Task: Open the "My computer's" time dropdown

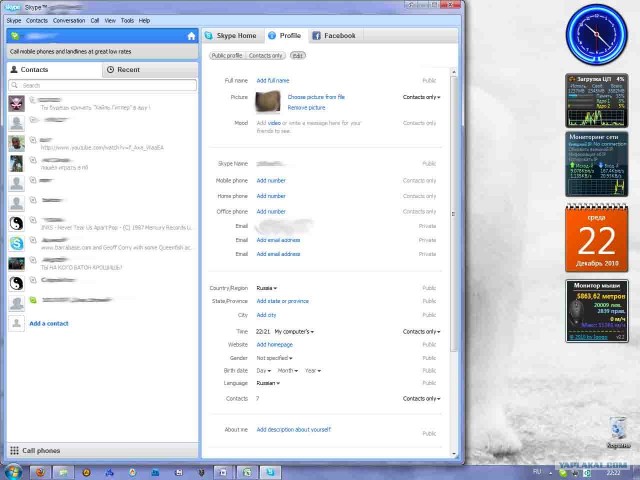Action: (x=294, y=332)
